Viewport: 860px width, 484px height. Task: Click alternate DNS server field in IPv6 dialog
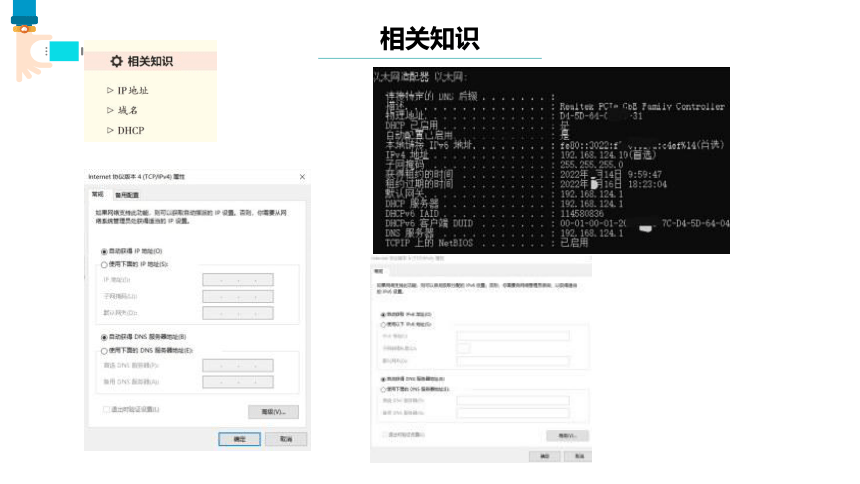pyautogui.click(x=513, y=413)
